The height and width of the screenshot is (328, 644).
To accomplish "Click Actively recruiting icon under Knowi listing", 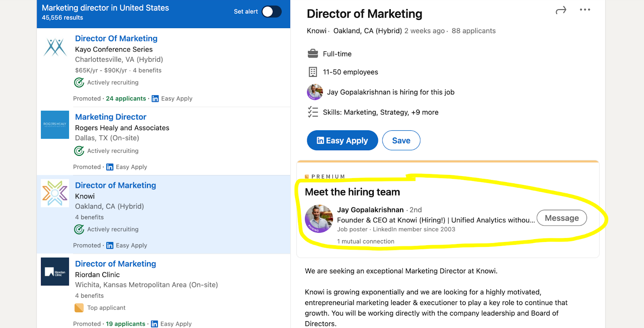I will pyautogui.click(x=79, y=229).
